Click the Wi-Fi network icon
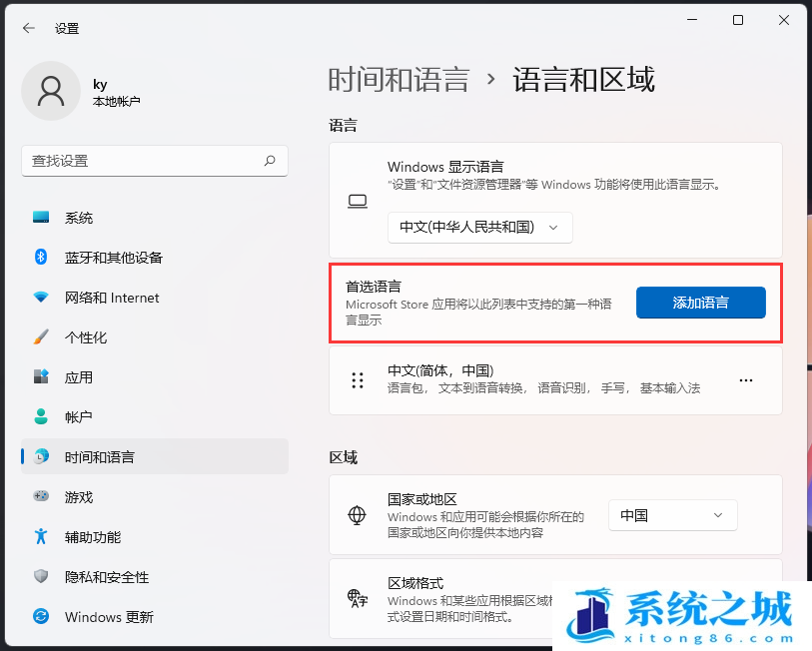Screen dimensions: 812x651 tap(41, 297)
